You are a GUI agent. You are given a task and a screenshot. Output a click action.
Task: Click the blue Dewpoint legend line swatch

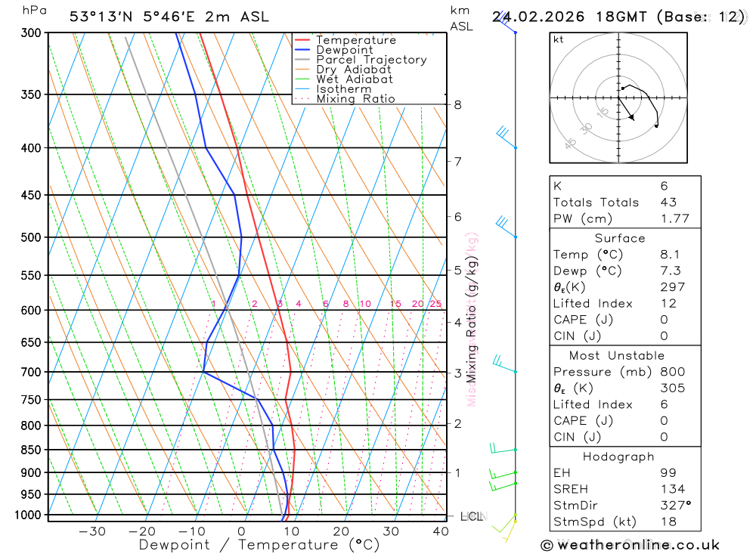coord(302,50)
